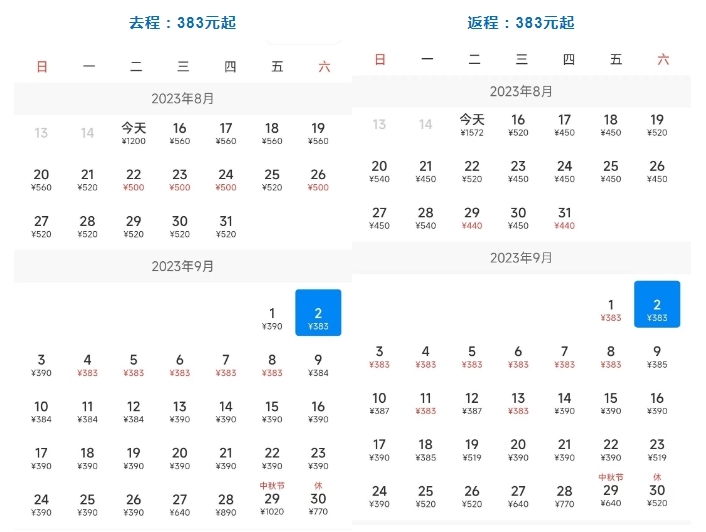
Task: Select today (今天) in the outbound calendar
Action: pyautogui.click(x=134, y=133)
